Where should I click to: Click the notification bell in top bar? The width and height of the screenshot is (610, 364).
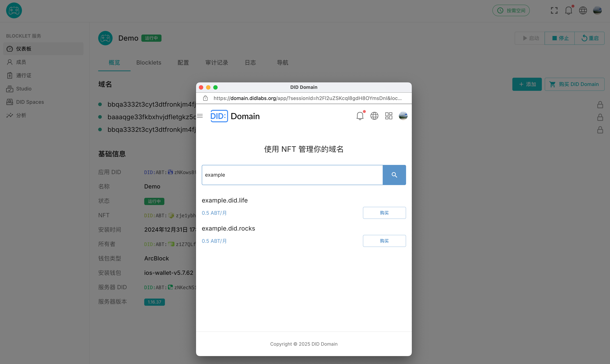coord(568,11)
